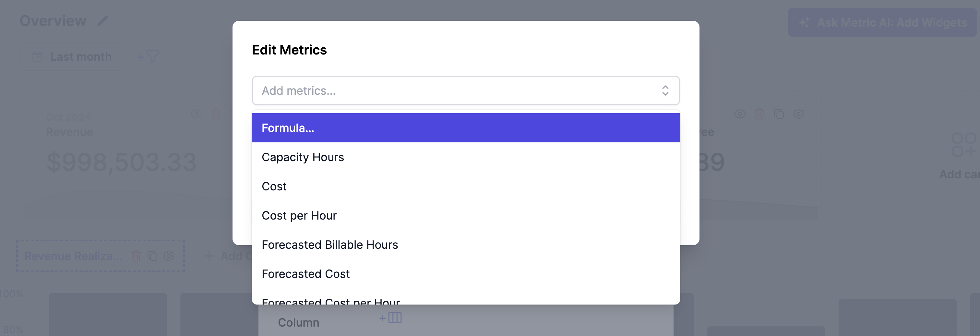Toggle the Add metrics combo box chevrons

(665, 90)
